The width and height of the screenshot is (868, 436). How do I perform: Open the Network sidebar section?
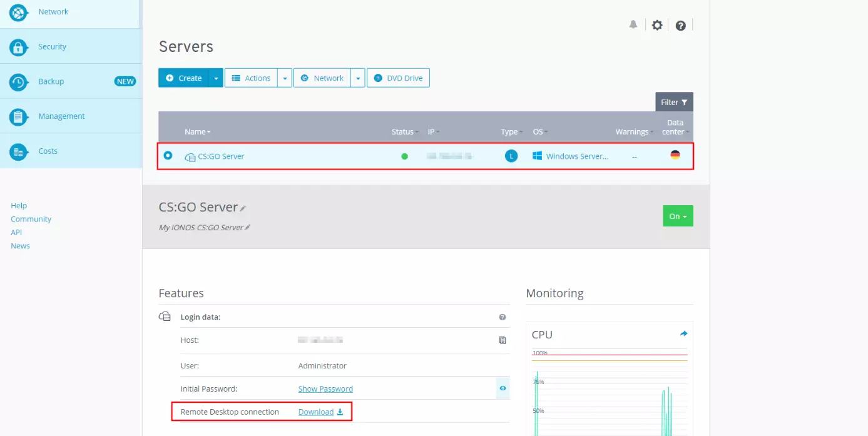pyautogui.click(x=71, y=14)
